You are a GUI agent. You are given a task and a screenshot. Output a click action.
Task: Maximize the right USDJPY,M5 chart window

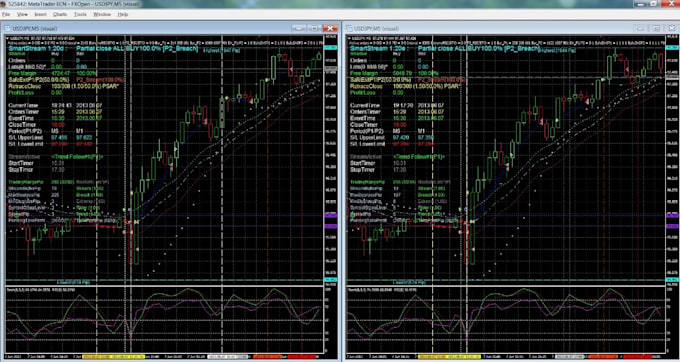(x=656, y=28)
